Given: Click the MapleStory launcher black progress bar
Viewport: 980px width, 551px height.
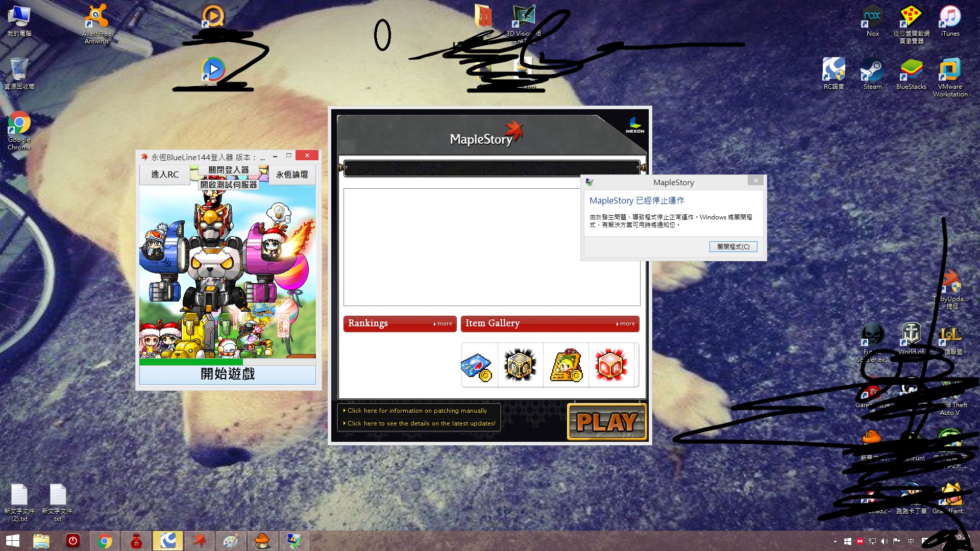Looking at the screenshot, I should click(x=492, y=168).
